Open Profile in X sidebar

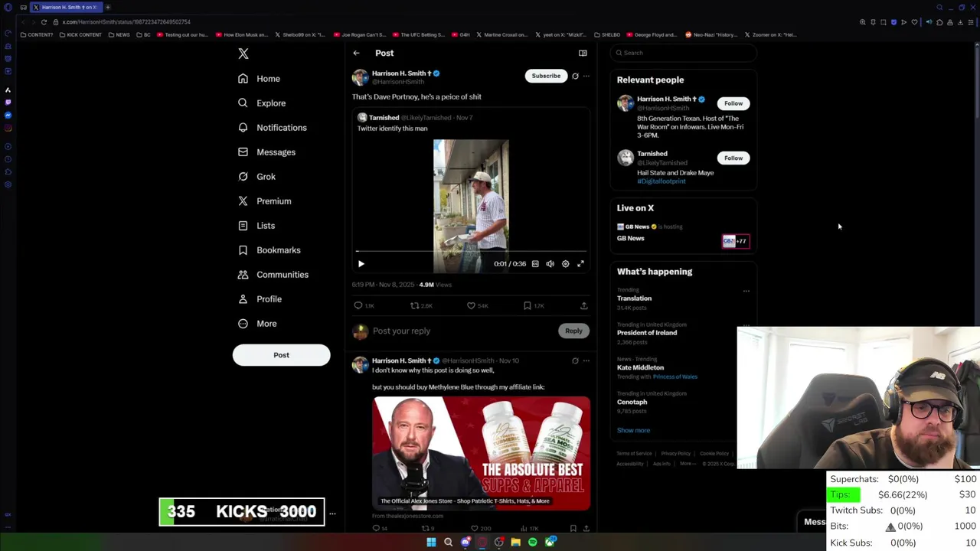(260, 299)
